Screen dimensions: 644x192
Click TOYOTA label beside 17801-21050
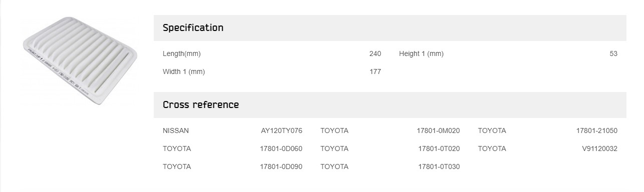point(492,131)
